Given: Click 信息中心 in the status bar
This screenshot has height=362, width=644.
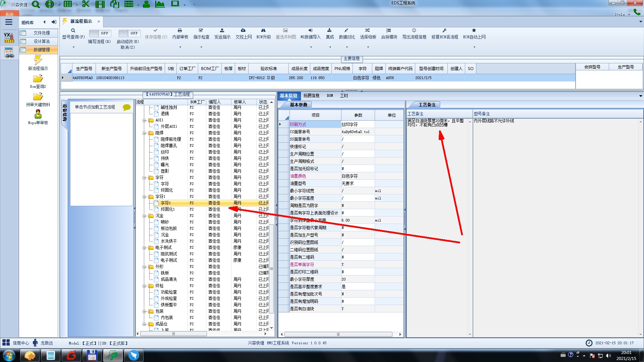Looking at the screenshot, I should pyautogui.click(x=21, y=343).
